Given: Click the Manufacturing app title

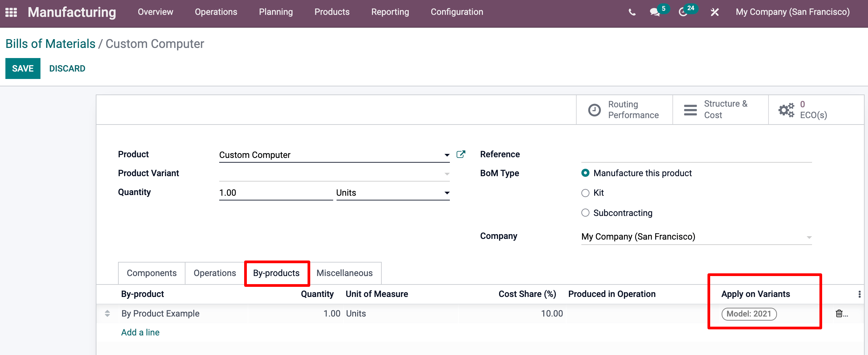Looking at the screenshot, I should [72, 12].
